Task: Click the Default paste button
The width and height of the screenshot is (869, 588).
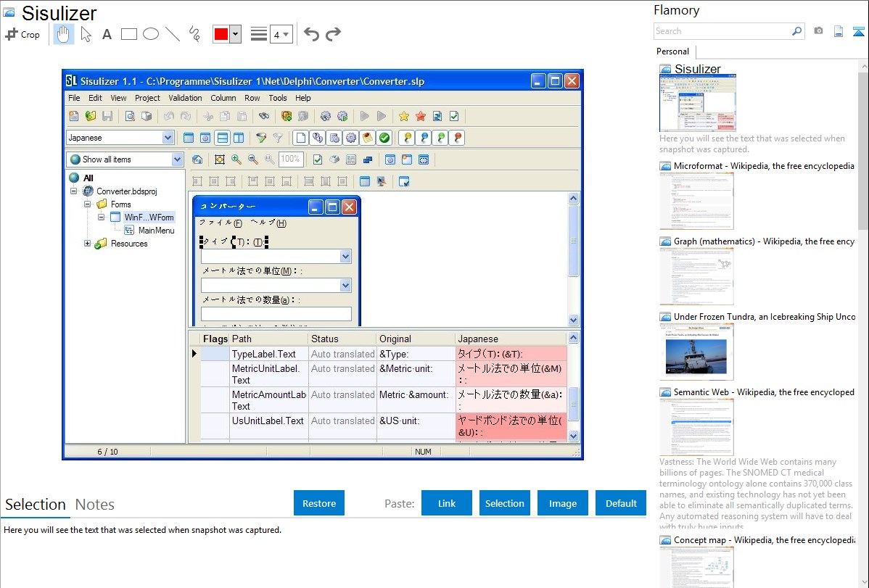Action: tap(621, 503)
